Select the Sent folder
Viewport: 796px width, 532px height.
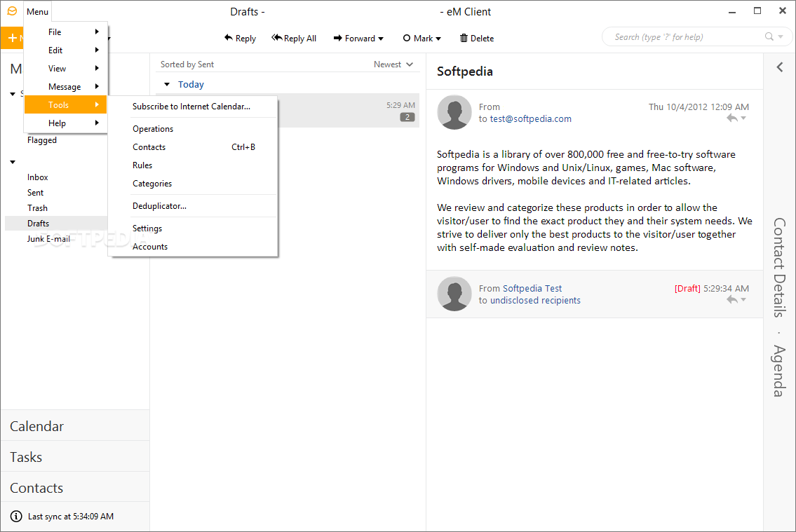pyautogui.click(x=36, y=193)
